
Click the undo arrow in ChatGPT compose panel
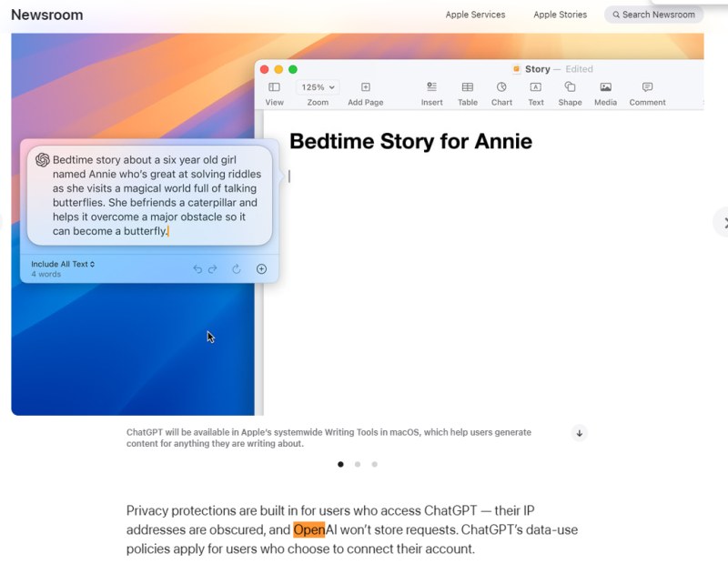tap(197, 268)
